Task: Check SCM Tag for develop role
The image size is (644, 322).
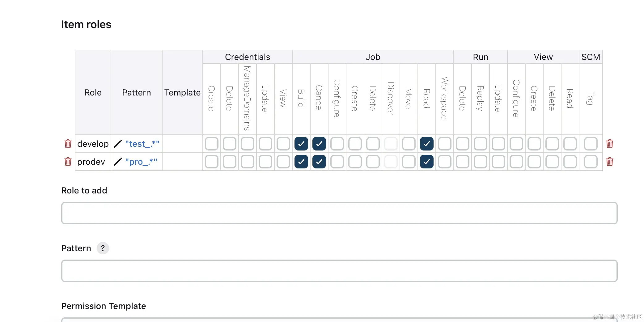Action: pyautogui.click(x=591, y=144)
